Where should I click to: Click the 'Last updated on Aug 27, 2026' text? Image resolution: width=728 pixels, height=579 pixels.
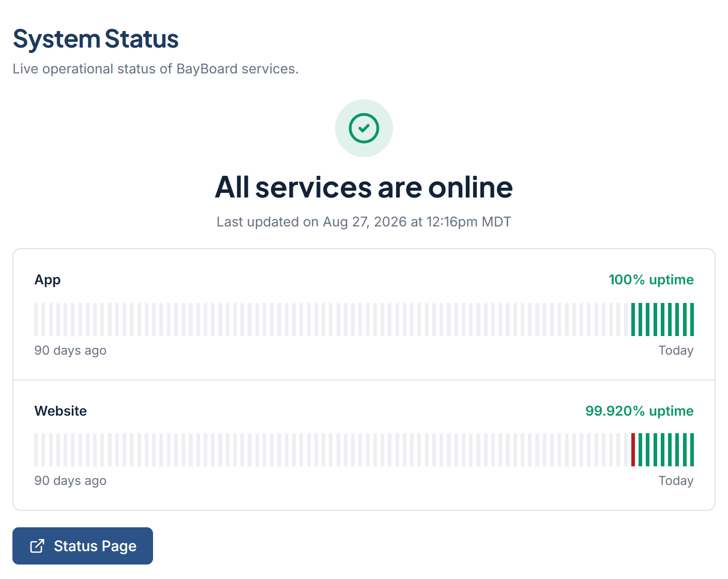point(364,222)
